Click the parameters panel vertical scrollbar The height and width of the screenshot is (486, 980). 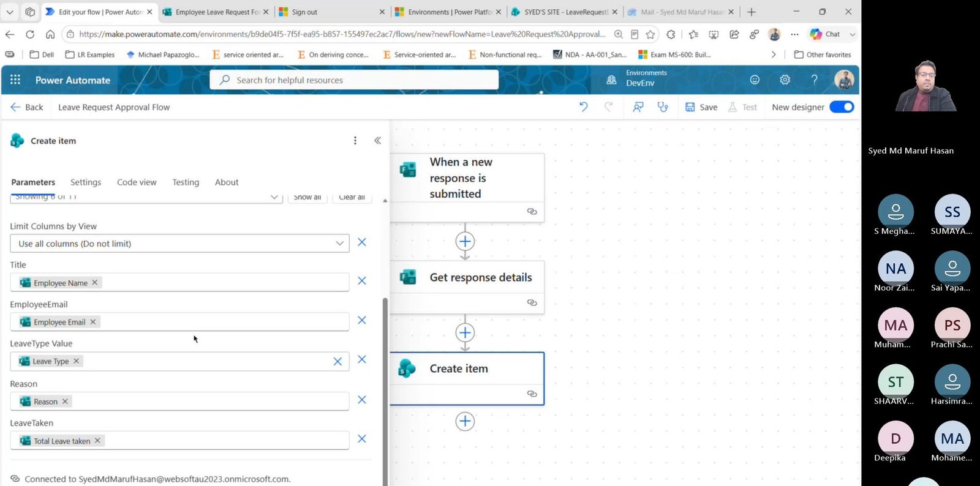pos(385,392)
